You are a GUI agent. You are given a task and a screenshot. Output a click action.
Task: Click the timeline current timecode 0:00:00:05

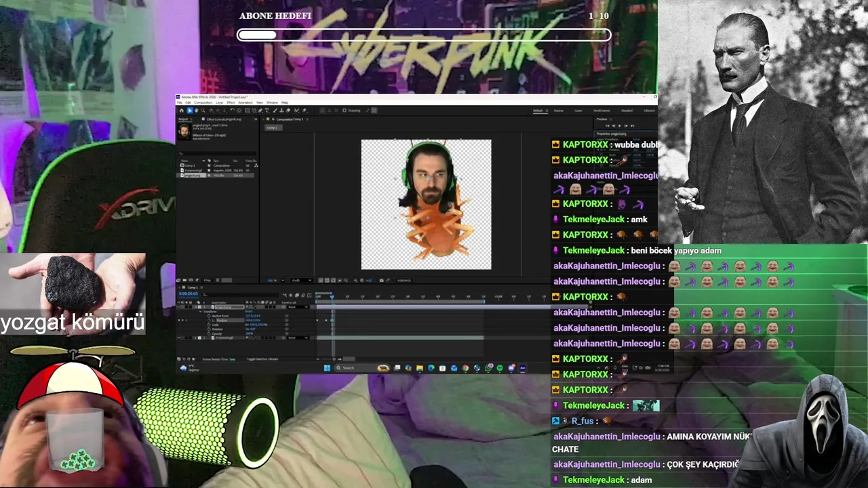(189, 293)
